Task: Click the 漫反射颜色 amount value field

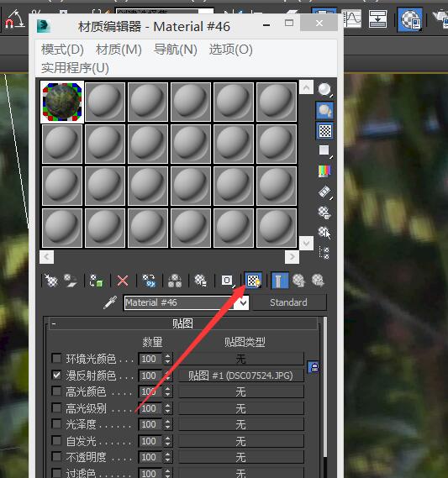Action: (150, 376)
